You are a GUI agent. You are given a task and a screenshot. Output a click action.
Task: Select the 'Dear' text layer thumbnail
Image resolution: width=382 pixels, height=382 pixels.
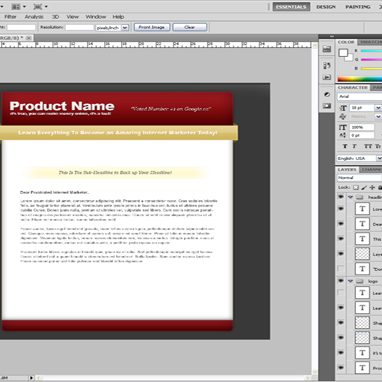coord(362,224)
